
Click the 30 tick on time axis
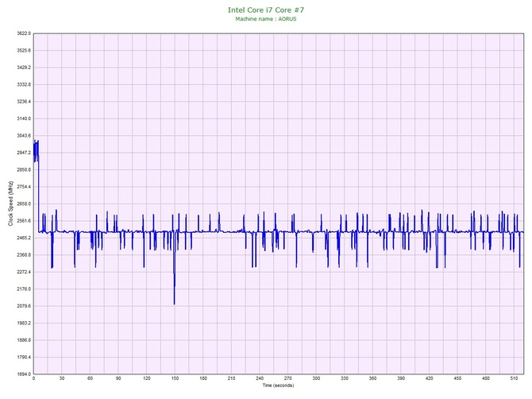62,378
